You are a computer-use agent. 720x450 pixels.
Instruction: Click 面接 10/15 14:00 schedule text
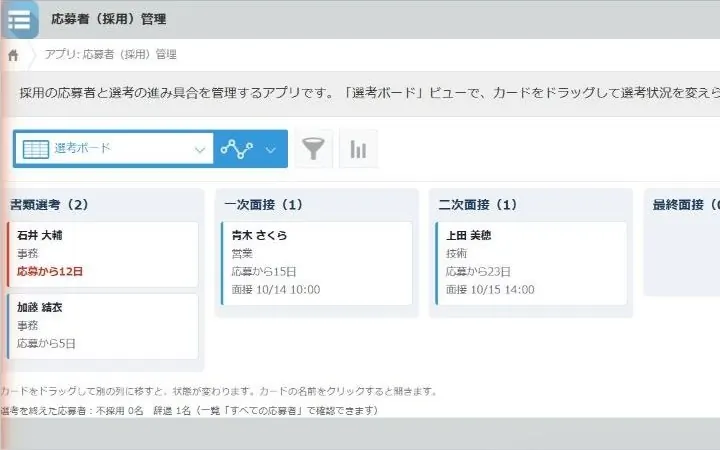click(x=490, y=290)
